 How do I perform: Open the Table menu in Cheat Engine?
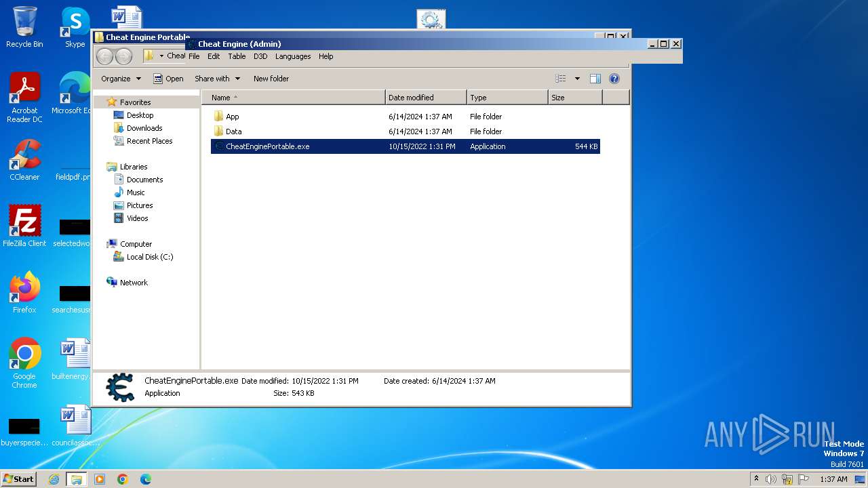click(x=237, y=56)
